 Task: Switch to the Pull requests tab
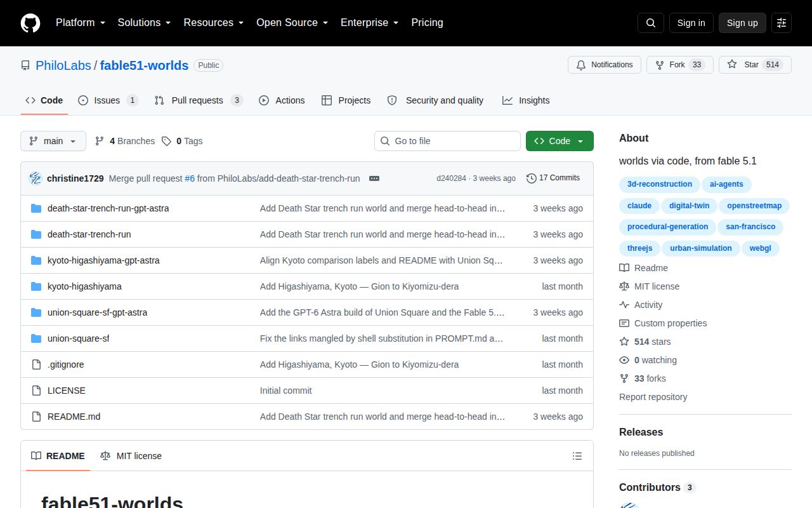point(199,100)
